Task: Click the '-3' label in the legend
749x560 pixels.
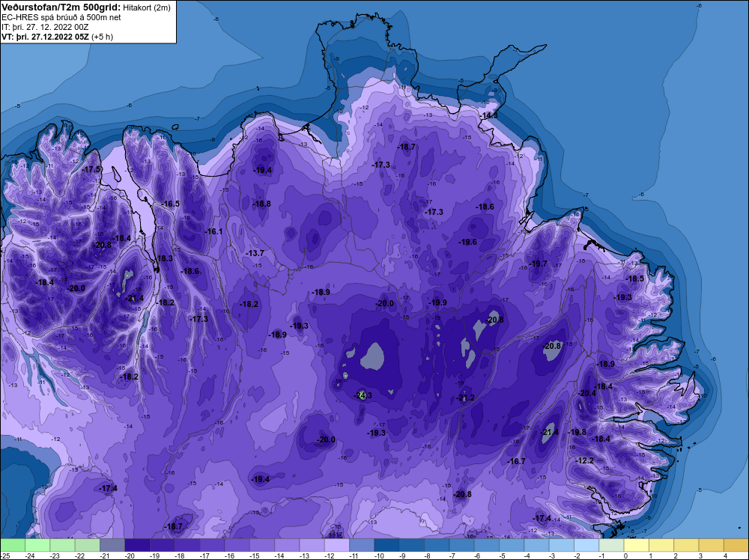Action: (553, 556)
